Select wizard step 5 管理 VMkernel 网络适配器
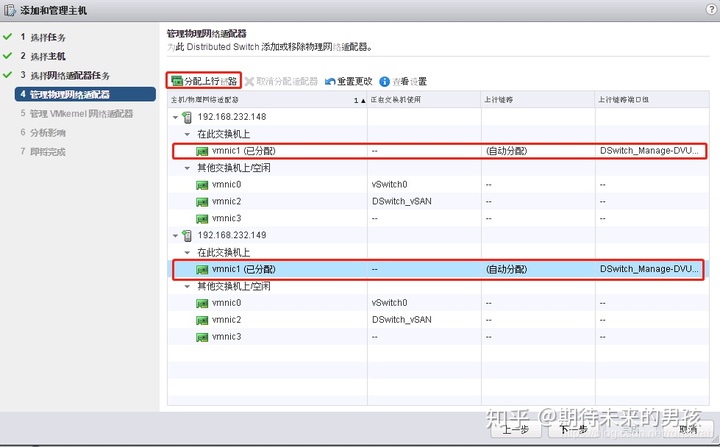720x447 pixels. tap(76, 113)
